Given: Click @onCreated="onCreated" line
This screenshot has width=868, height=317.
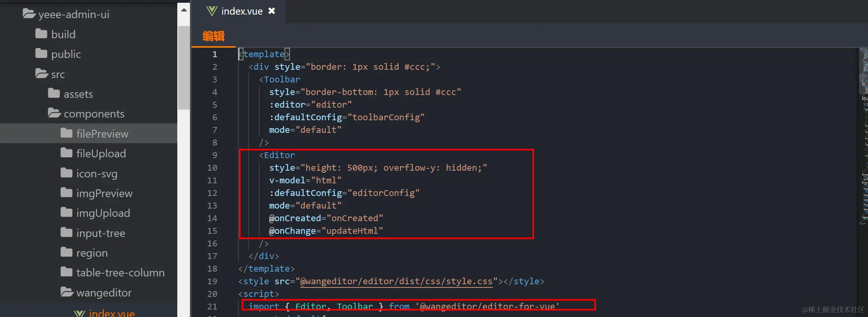Looking at the screenshot, I should pyautogui.click(x=326, y=218).
